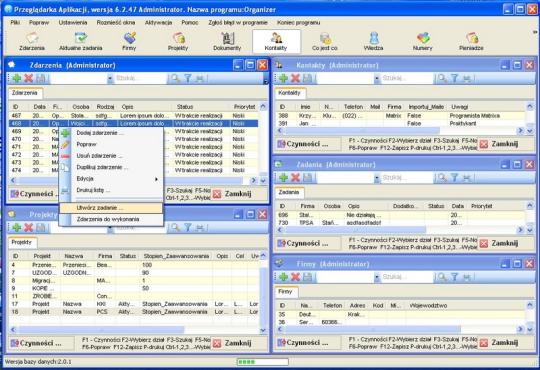Open combo dropdown arrow in Zdarzenia toolbar

(110, 79)
